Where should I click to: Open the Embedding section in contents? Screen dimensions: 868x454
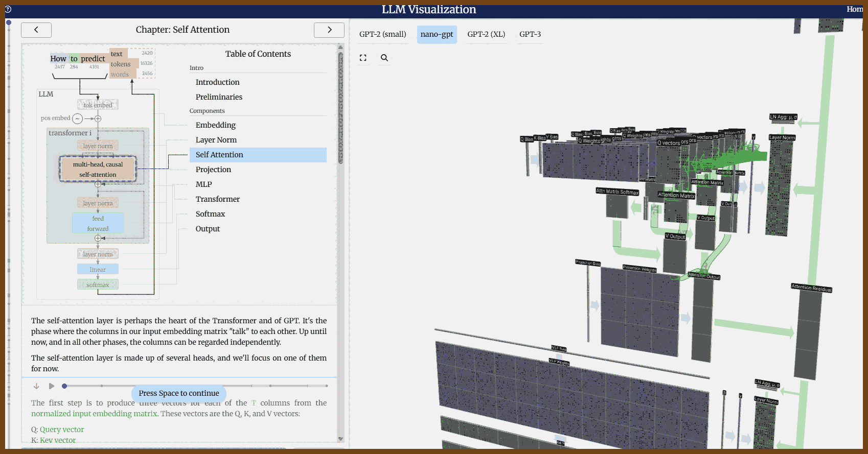tap(215, 125)
